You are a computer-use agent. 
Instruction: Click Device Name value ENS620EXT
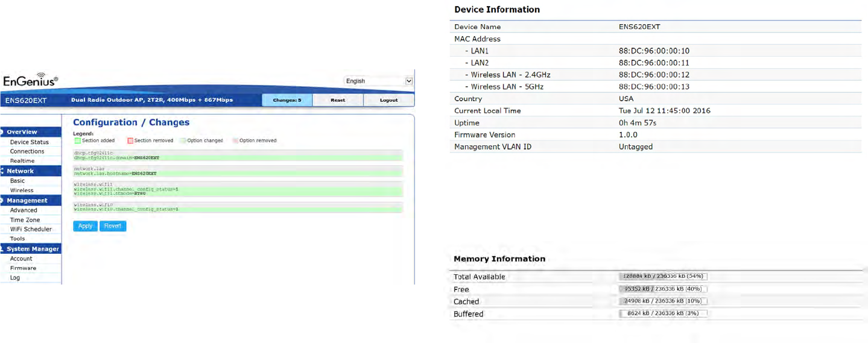pyautogui.click(x=639, y=27)
